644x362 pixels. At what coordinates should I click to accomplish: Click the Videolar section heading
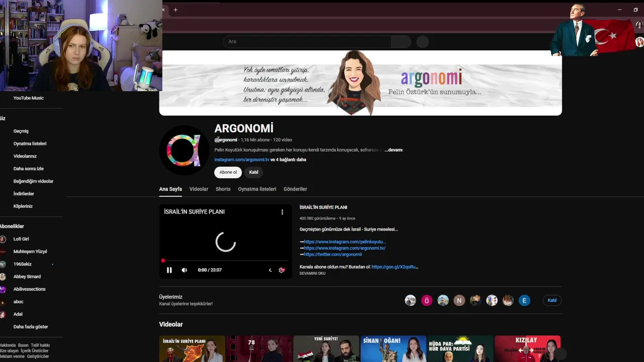pyautogui.click(x=171, y=325)
